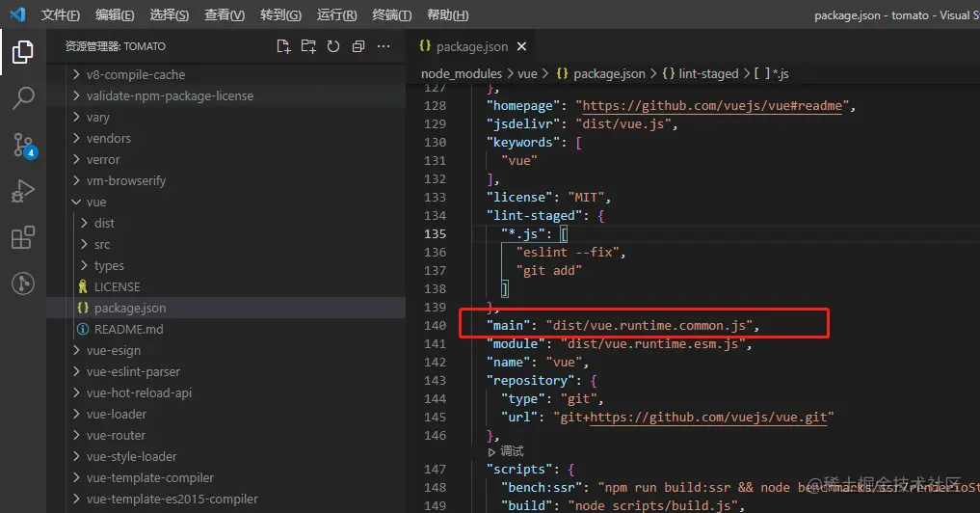980x513 pixels.
Task: Open the Run and Debug view
Action: [22, 192]
